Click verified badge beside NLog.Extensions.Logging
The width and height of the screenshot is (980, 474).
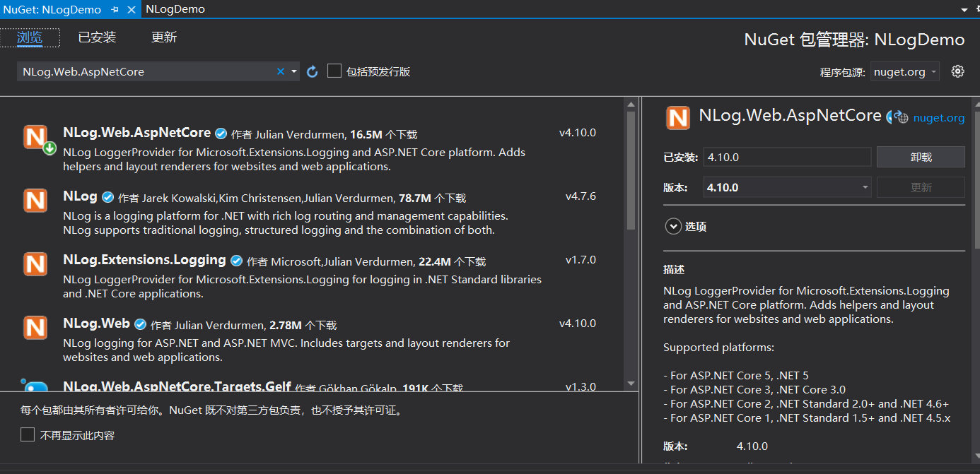[237, 261]
